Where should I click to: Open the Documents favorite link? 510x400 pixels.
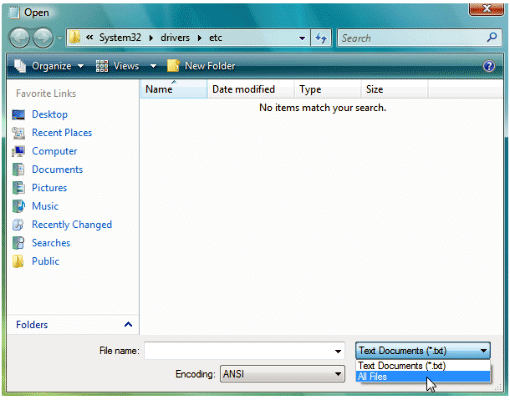click(57, 170)
